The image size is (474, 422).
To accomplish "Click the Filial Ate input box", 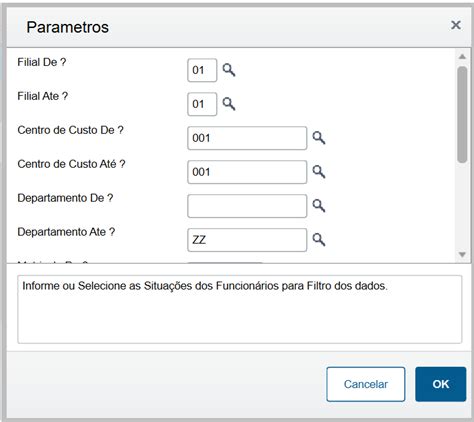I will click(x=202, y=104).
